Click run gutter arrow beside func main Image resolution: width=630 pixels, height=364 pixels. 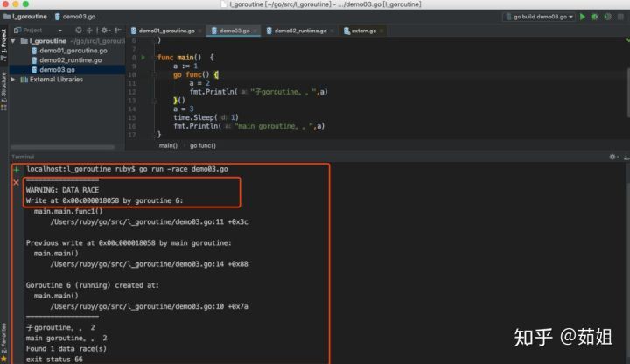[143, 57]
